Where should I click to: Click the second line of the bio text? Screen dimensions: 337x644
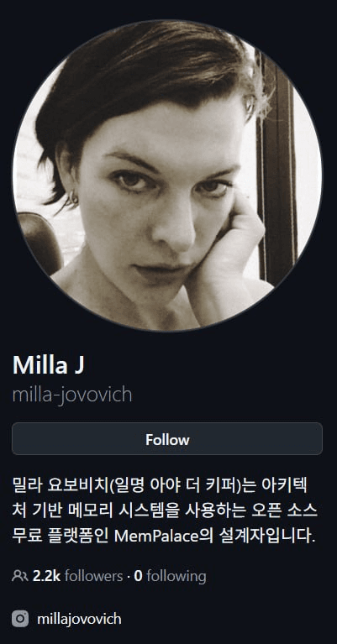click(166, 510)
